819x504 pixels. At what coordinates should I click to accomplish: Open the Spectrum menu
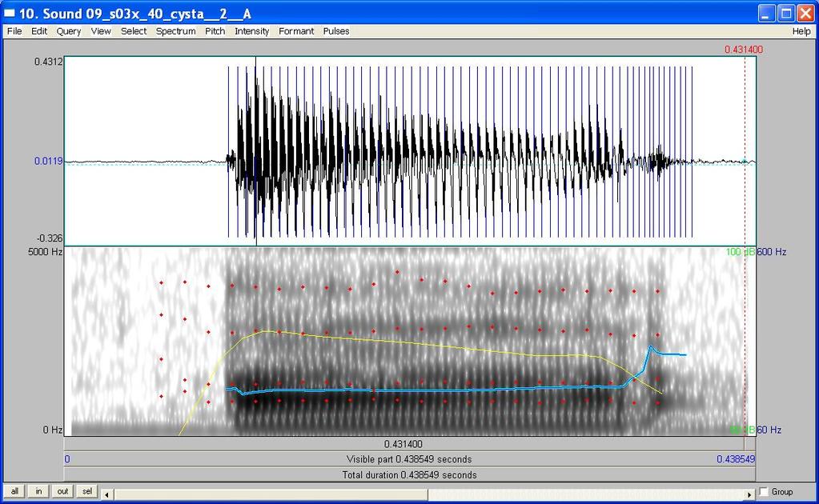(175, 31)
